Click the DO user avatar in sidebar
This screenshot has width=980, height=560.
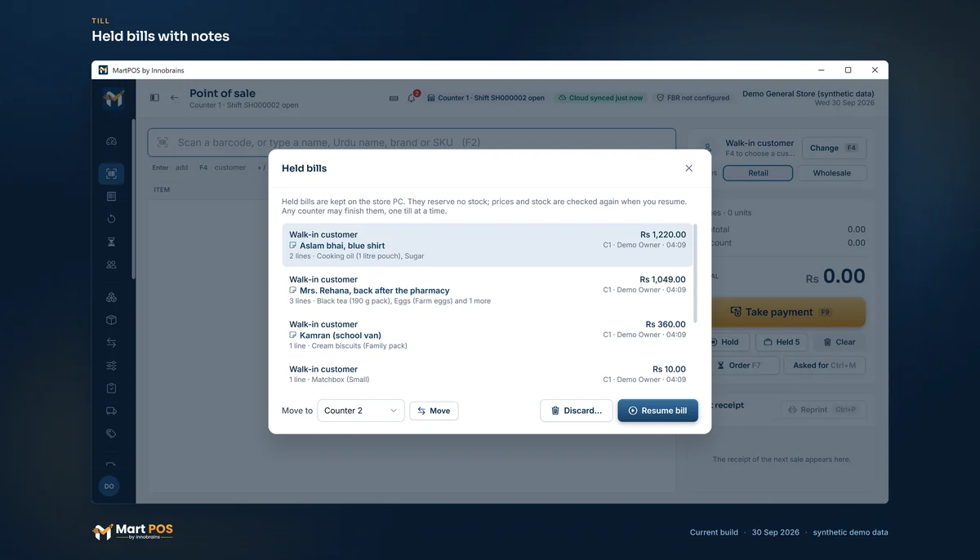pos(109,486)
